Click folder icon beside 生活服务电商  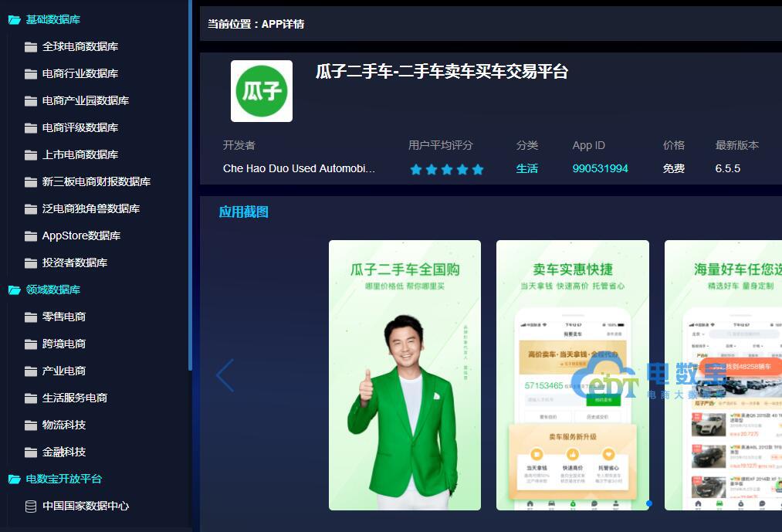tap(31, 398)
